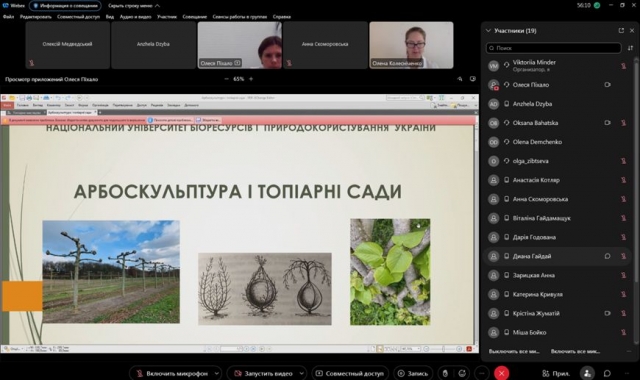Select Olena Demchenko in participants list
Image resolution: width=640 pixels, height=380 pixels.
[557, 142]
